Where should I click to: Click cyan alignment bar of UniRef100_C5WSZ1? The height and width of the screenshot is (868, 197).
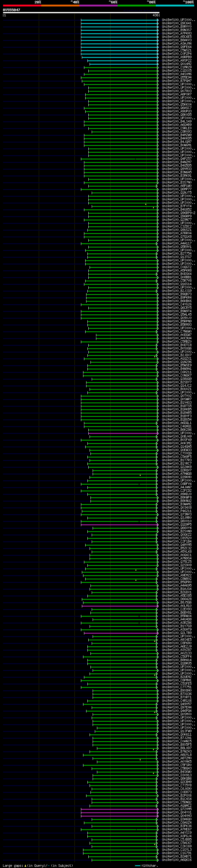click(x=119, y=50)
